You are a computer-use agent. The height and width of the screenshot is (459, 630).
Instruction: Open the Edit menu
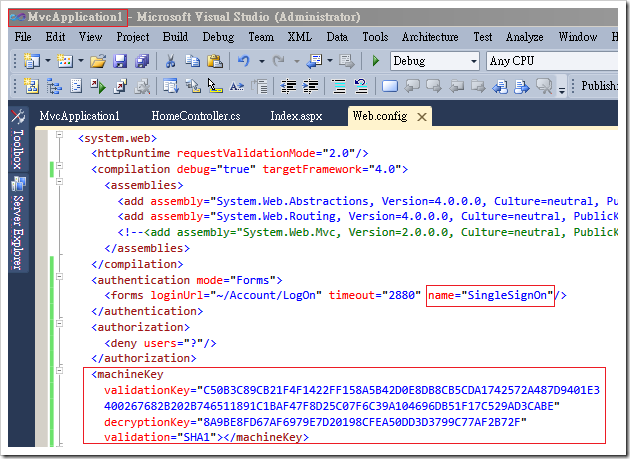click(55, 37)
